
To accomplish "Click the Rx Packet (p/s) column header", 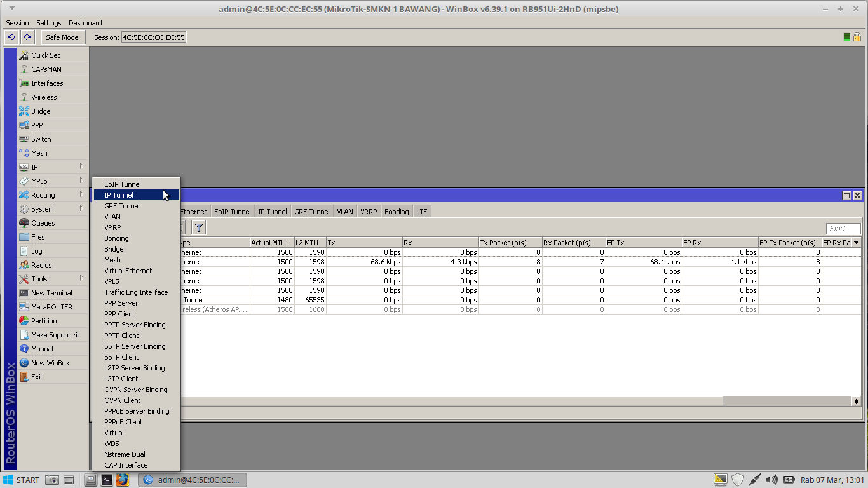I will [x=574, y=243].
